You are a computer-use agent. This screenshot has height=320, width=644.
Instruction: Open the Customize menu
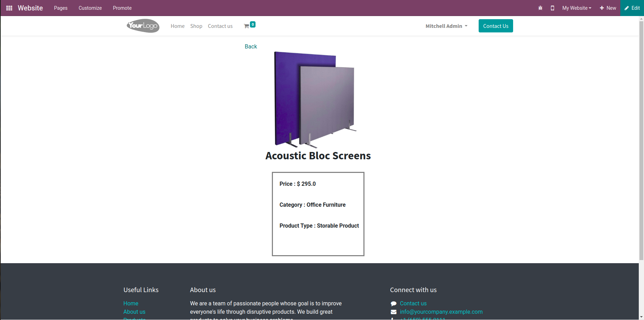(90, 8)
